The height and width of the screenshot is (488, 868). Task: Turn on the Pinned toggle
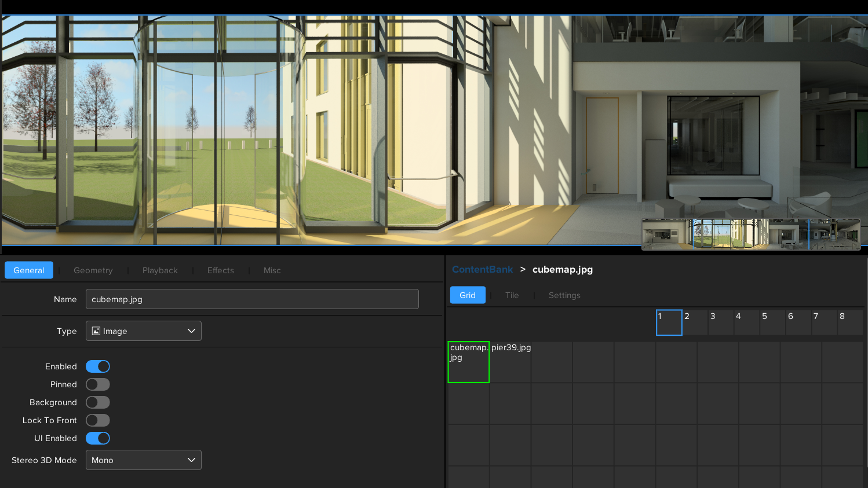[98, 384]
